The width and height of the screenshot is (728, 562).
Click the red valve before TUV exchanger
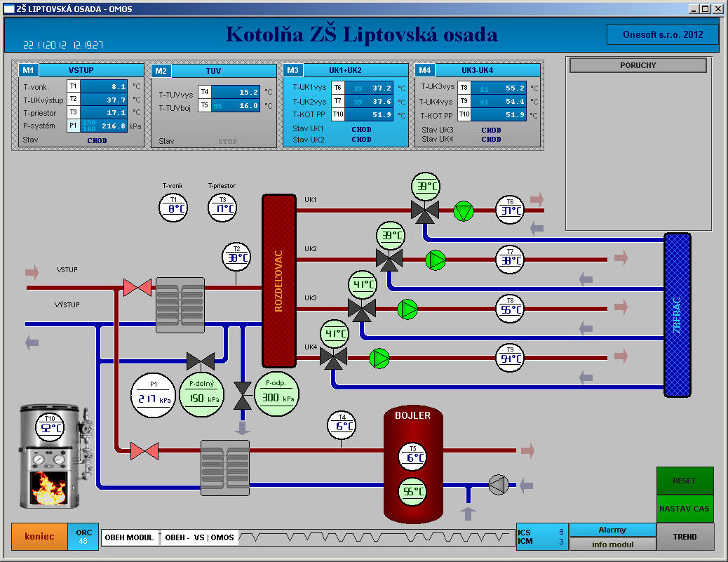(144, 451)
